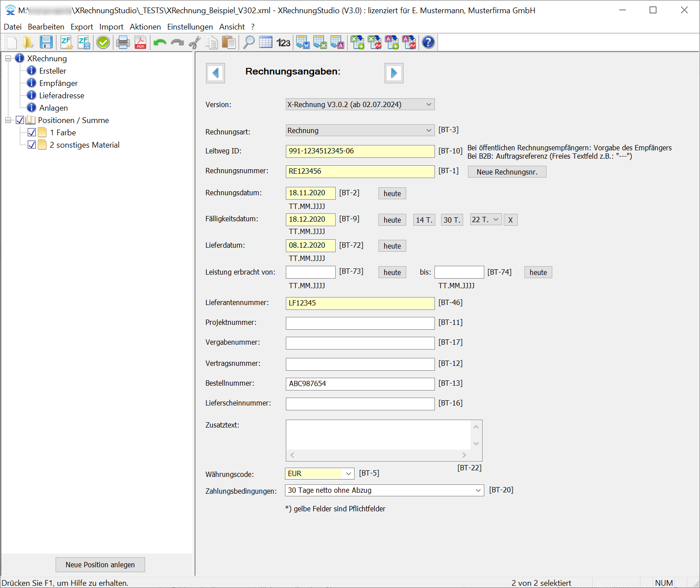The width and height of the screenshot is (700, 588).
Task: Set Fälligkeitsdatum to heute
Action: 392,220
